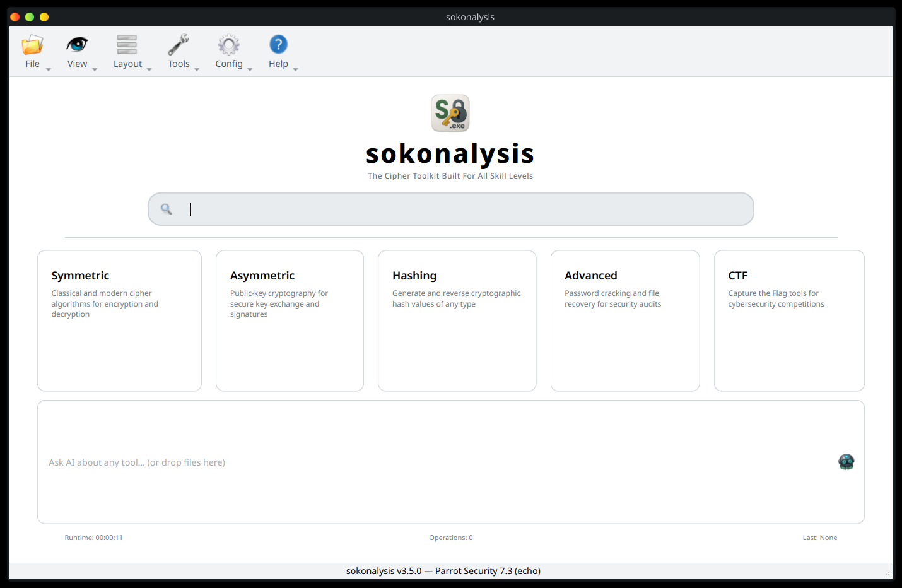Click the sokonalysis logo icon

tap(450, 114)
